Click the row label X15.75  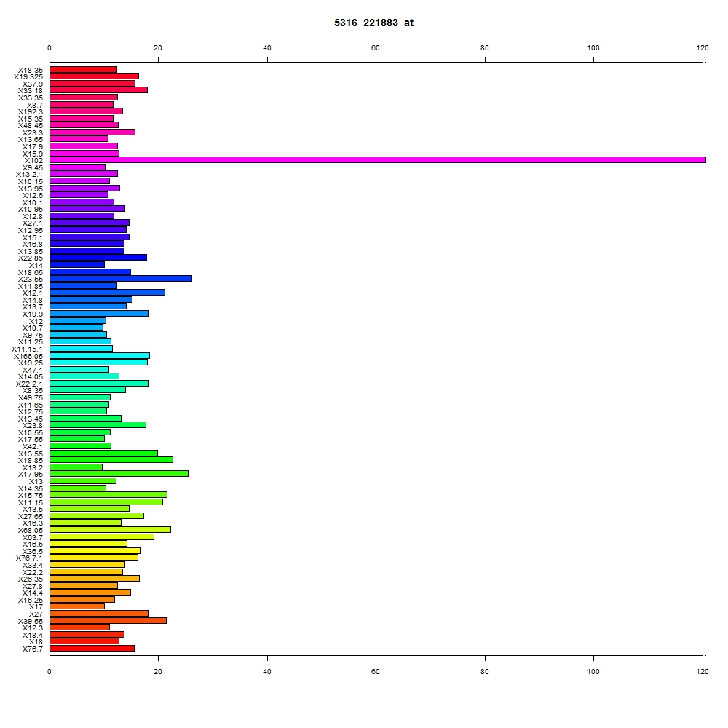pos(31,495)
